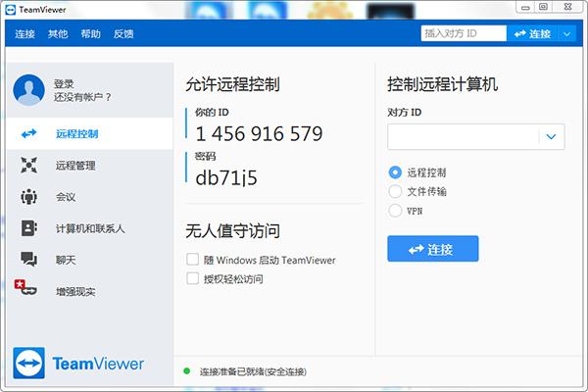
Task: Open the 增强现实 sidebar tab
Action: pos(89,291)
